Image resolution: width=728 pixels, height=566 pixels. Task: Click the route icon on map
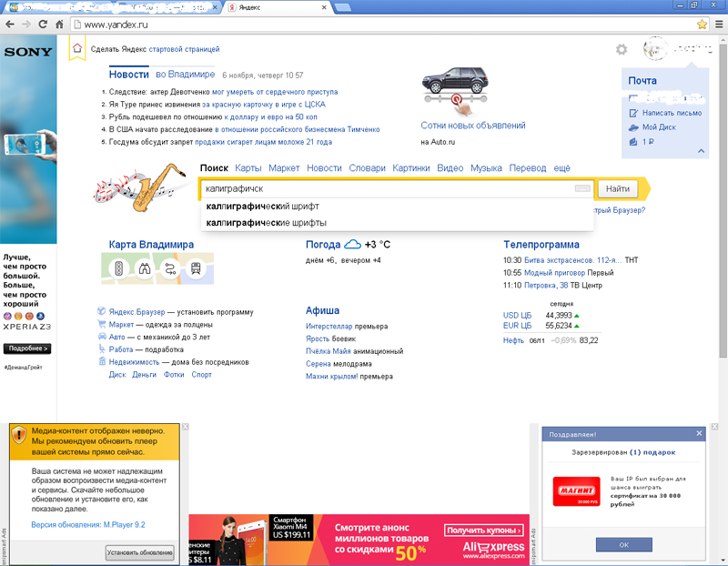[x=170, y=268]
